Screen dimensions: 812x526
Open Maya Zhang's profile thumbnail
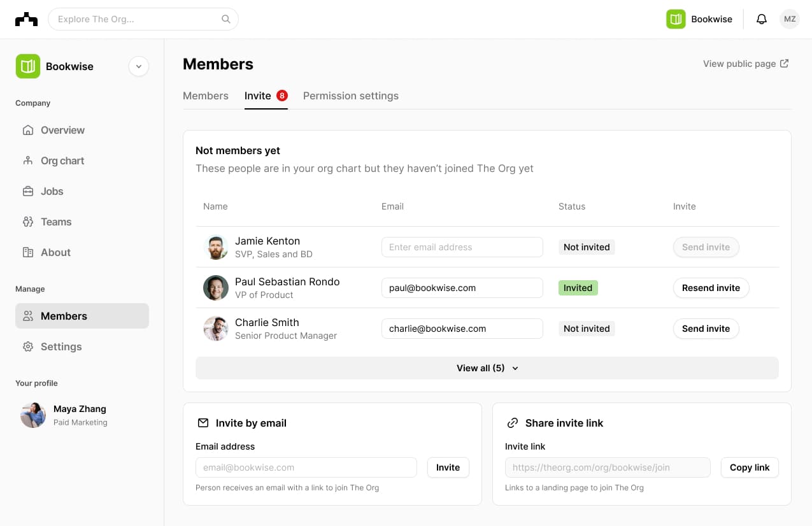[33, 415]
